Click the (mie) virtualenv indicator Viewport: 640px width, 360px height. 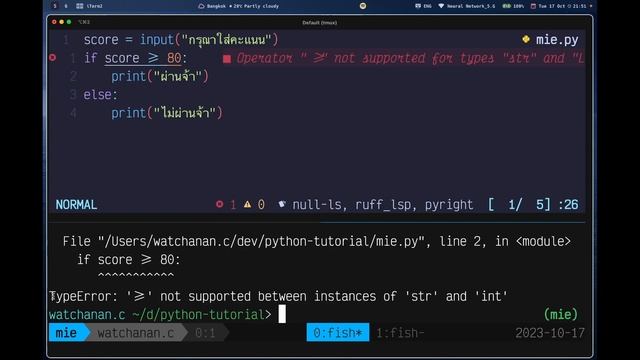561,314
